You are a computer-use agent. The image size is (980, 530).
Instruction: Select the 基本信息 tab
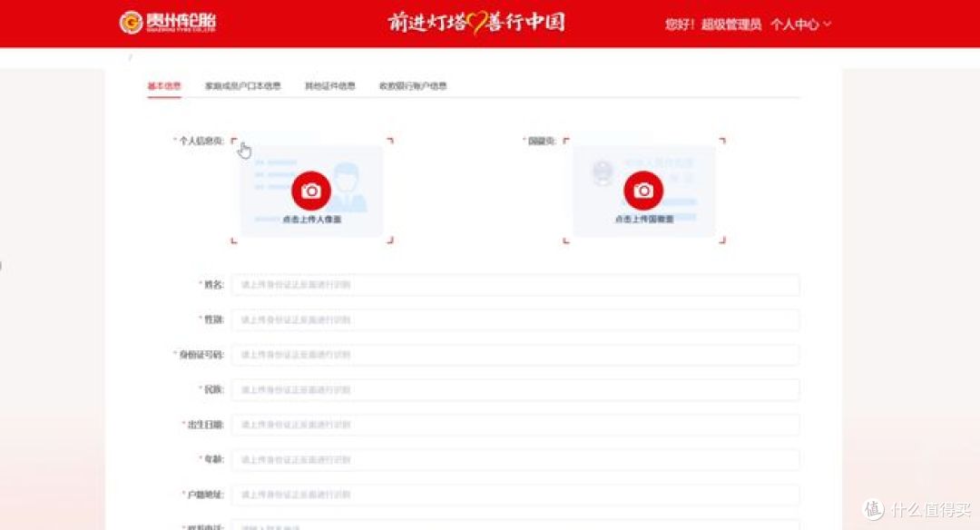[x=164, y=85]
